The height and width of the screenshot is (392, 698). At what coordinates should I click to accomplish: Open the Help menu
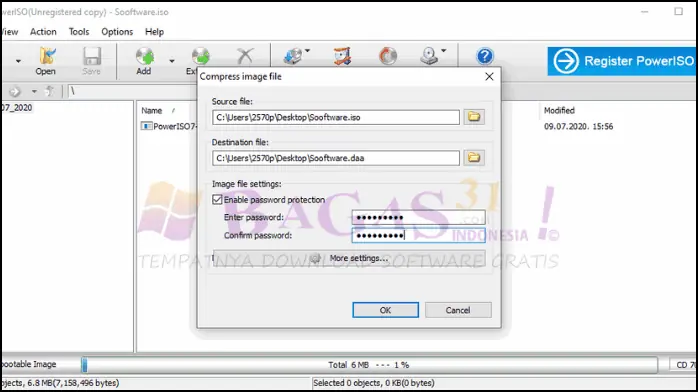pyautogui.click(x=154, y=32)
